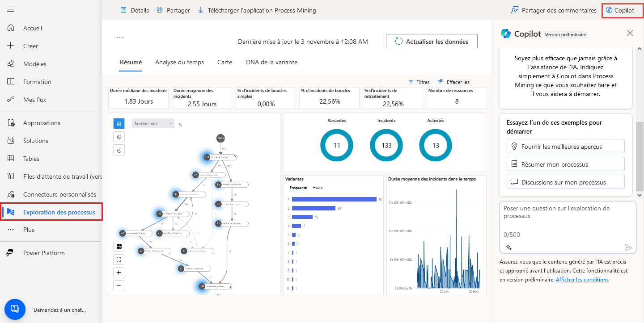Open Afficher les conditions link

click(582, 280)
